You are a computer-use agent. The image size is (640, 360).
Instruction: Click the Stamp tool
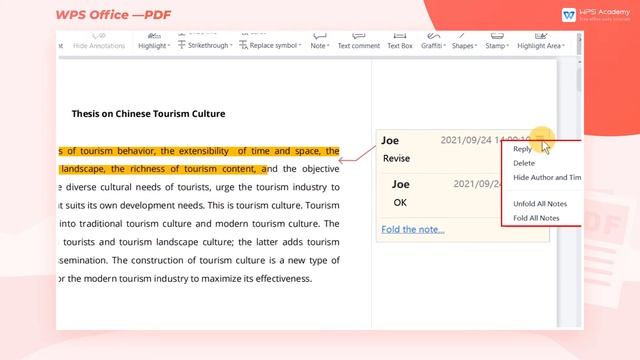point(495,42)
